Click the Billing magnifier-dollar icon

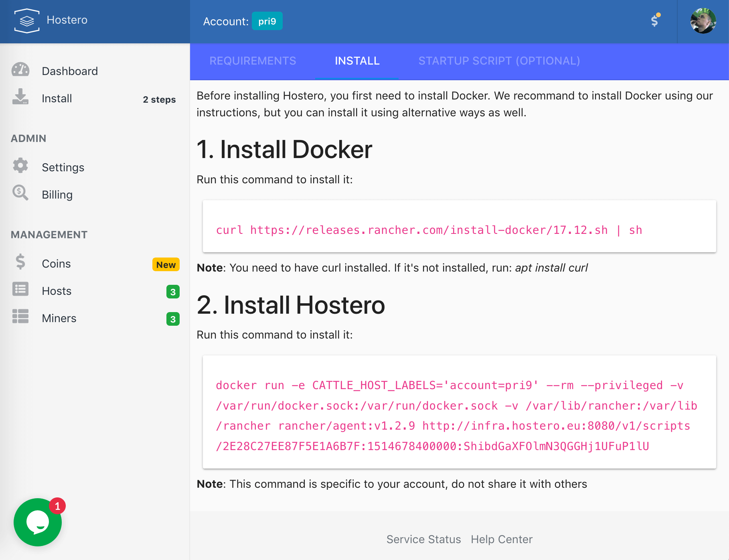[20, 193]
